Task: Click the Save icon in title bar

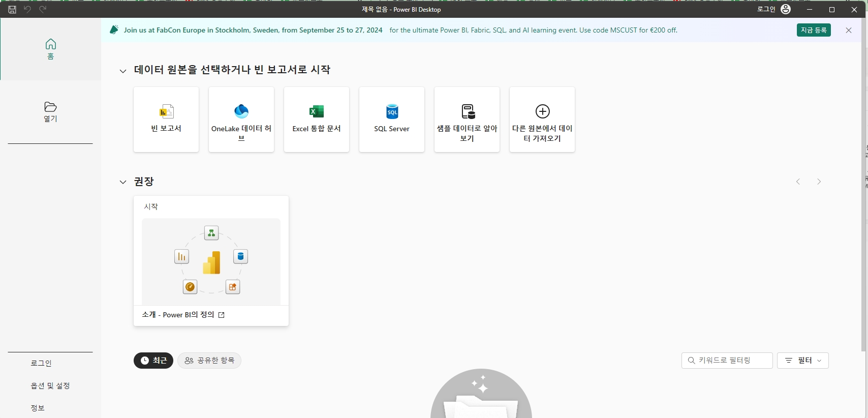Action: 12,9
